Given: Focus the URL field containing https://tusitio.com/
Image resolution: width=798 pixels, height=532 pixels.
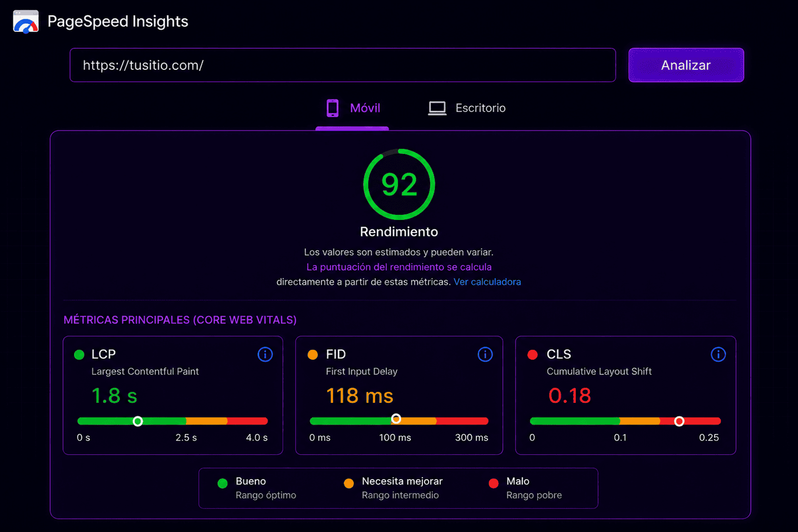Looking at the screenshot, I should point(342,65).
